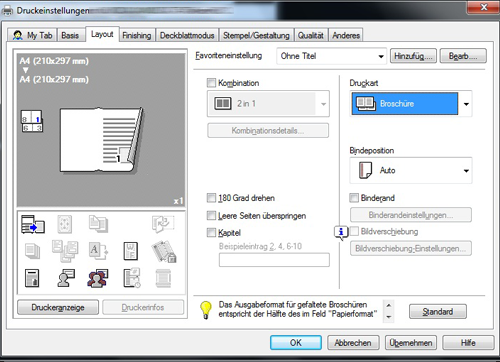Click the Druckerinfos button

tap(143, 307)
